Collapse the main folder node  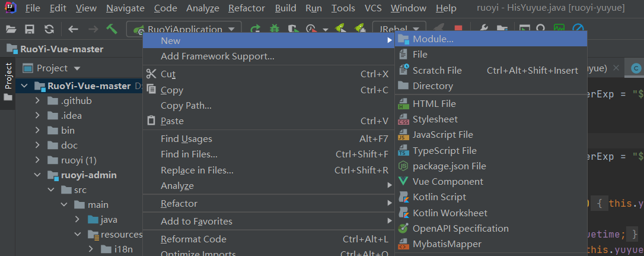pos(64,204)
